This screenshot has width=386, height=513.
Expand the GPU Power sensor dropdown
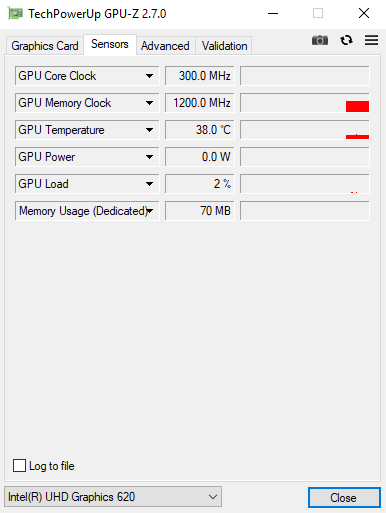point(87,157)
